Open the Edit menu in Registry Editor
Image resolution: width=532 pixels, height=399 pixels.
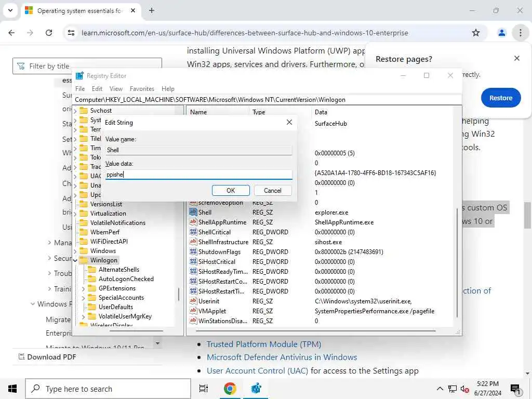pos(97,89)
